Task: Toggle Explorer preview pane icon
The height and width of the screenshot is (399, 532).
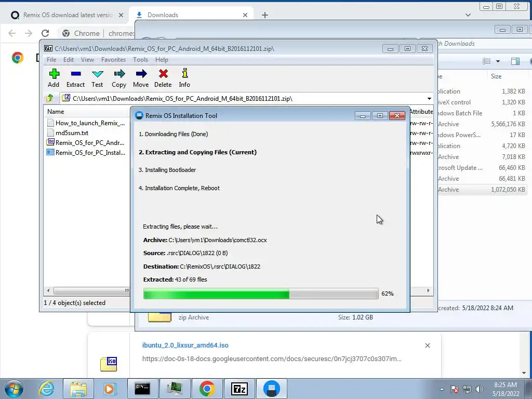Action: (x=515, y=61)
